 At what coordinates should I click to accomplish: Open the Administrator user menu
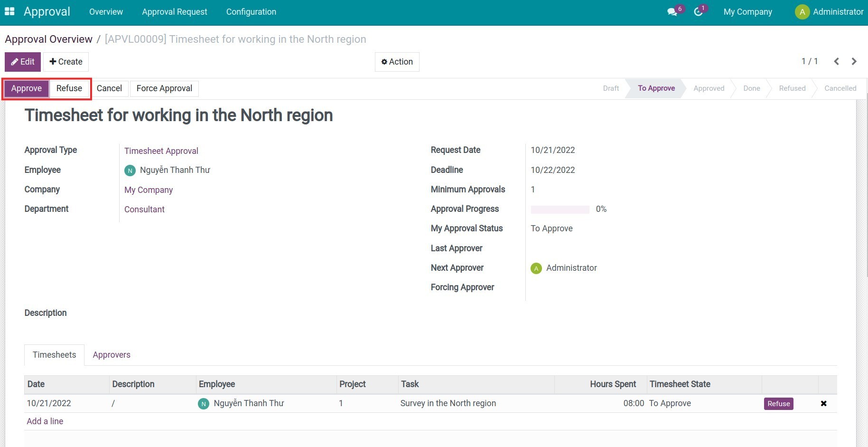[x=838, y=11]
